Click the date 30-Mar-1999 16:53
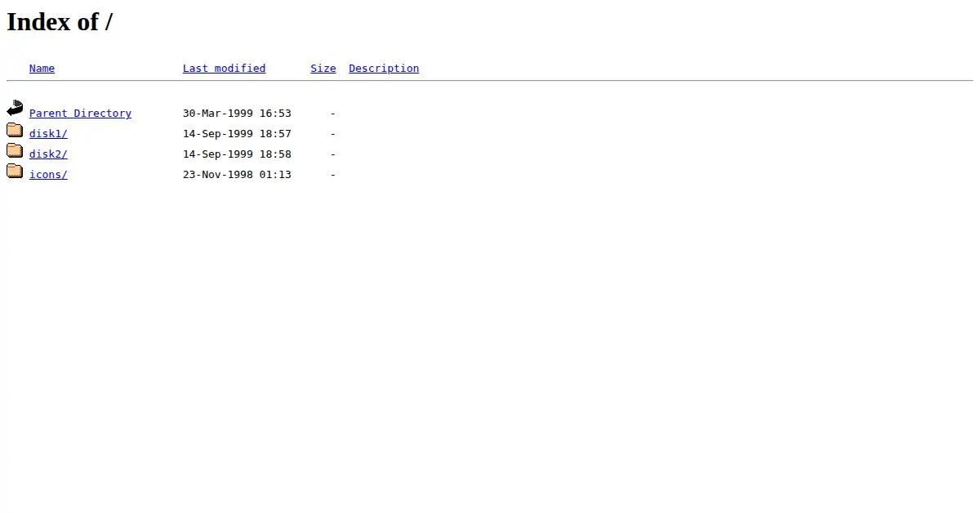The width and height of the screenshot is (980, 513). [x=237, y=114]
